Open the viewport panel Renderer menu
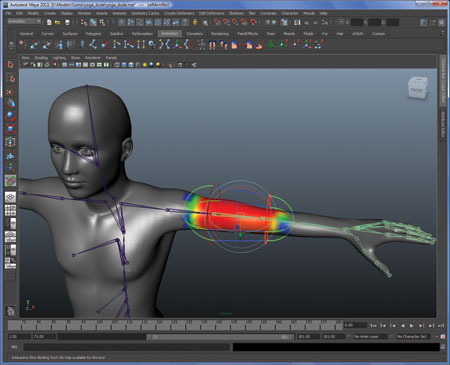 click(x=92, y=58)
